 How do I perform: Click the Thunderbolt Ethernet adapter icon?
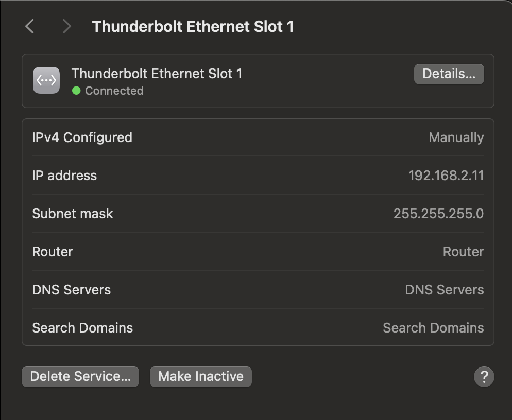tap(46, 81)
